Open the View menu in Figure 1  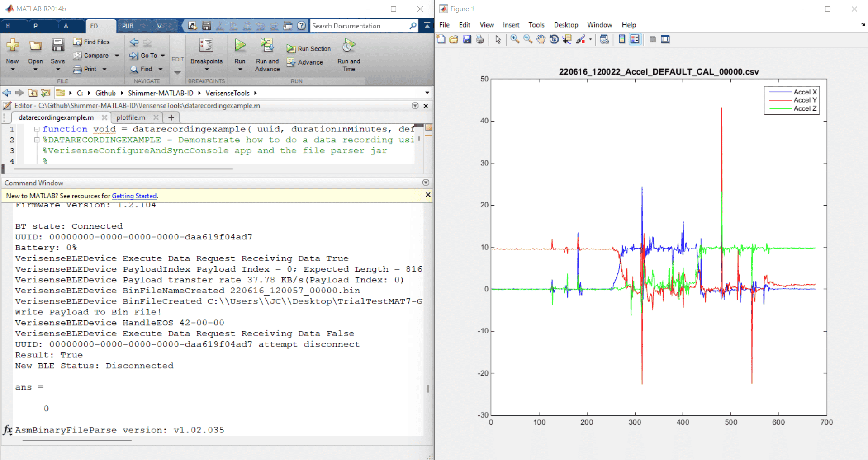pos(487,25)
